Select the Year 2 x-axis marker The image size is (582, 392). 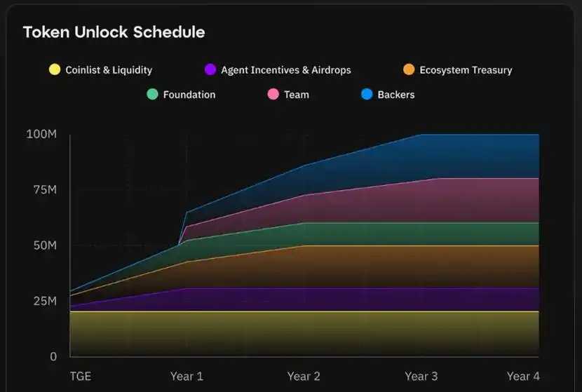point(304,377)
